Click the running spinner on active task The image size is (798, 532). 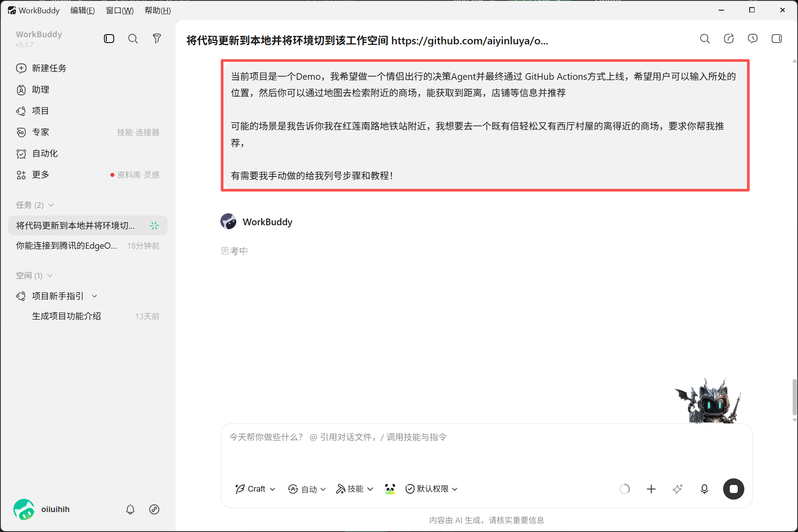(154, 226)
